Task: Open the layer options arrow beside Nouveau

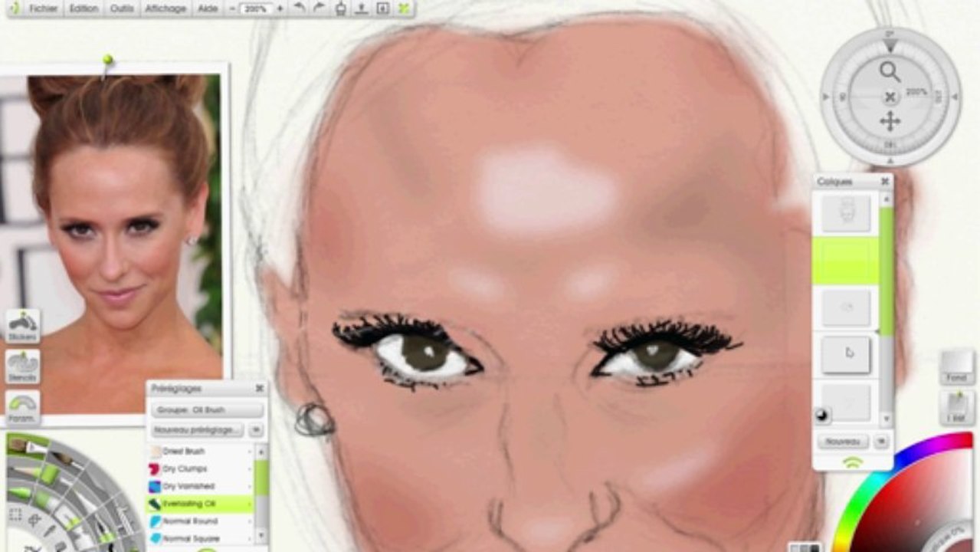Action: point(881,442)
